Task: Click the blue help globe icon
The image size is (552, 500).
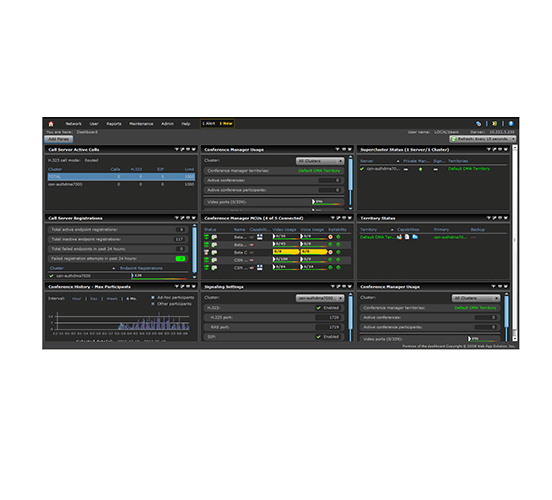Action: [511, 124]
